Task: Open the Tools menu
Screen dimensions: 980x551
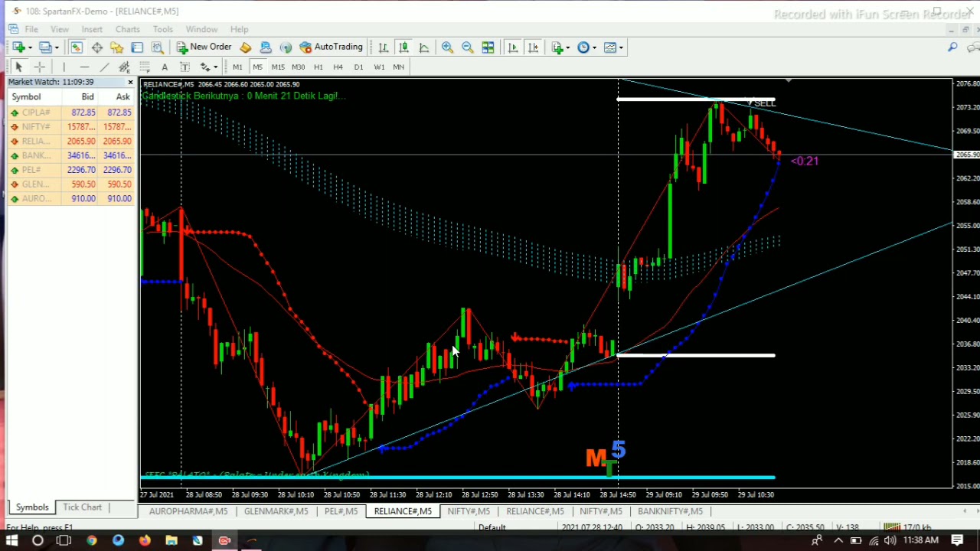Action: coord(162,29)
